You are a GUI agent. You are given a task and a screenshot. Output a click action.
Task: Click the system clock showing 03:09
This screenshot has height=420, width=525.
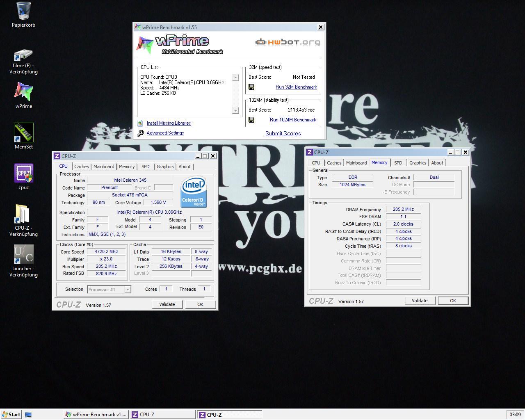[x=515, y=415]
